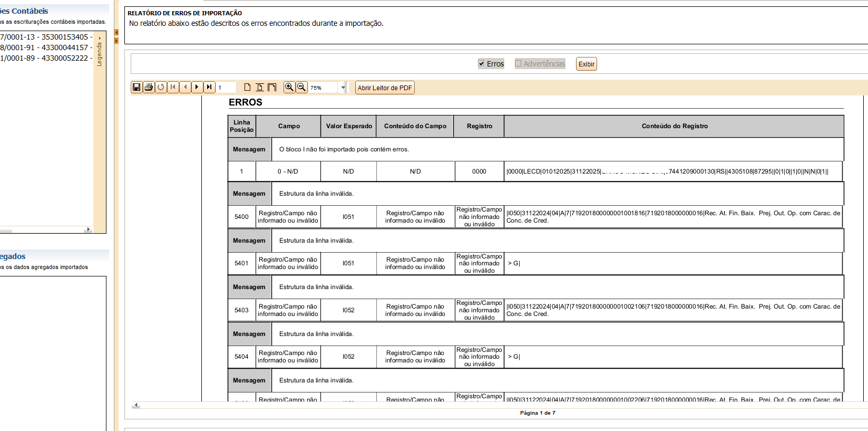Click the message 'O bloco I não foi importado'

pos(344,149)
